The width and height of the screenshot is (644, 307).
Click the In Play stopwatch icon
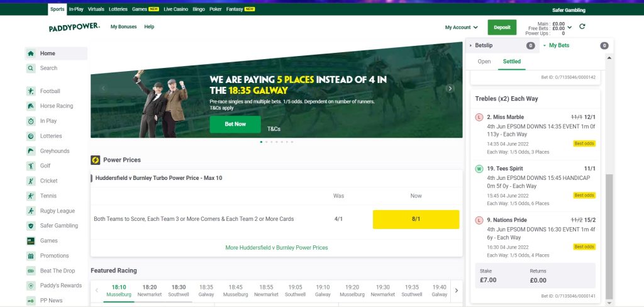31,121
